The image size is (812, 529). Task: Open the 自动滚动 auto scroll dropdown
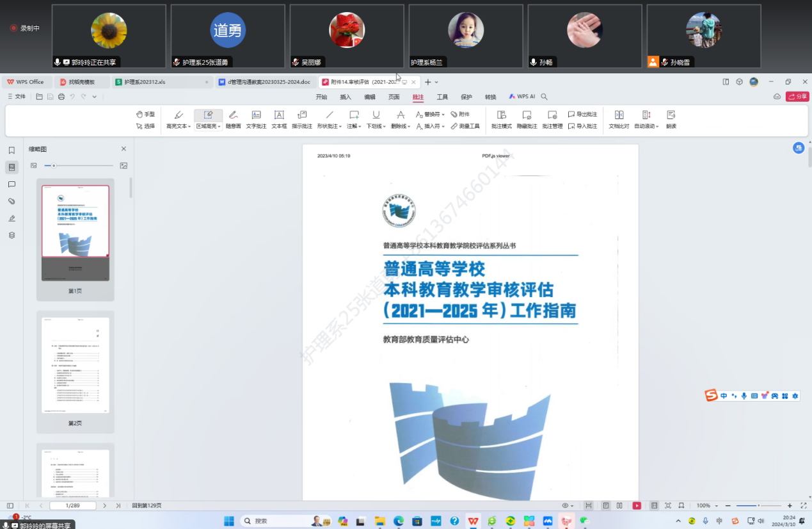click(657, 127)
